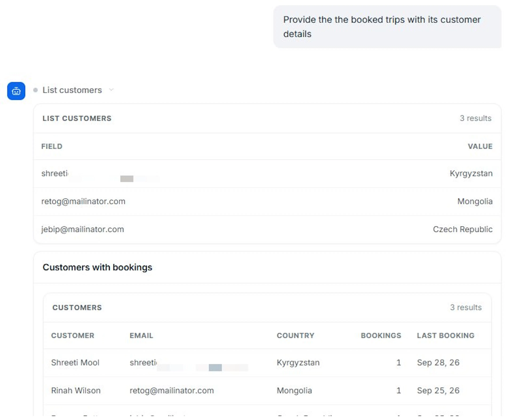Sort by CUSTOMER column header
This screenshot has height=420, width=512.
coord(73,336)
